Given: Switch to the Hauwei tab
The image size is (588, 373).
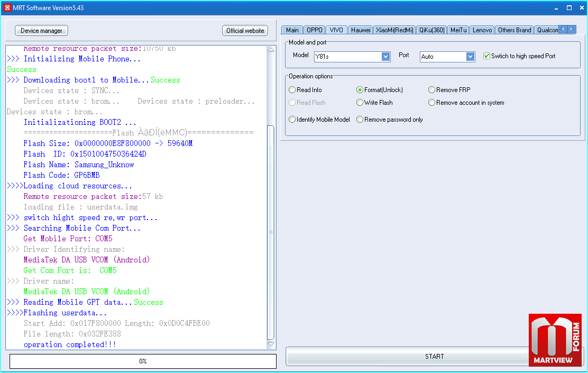Looking at the screenshot, I should pos(361,30).
